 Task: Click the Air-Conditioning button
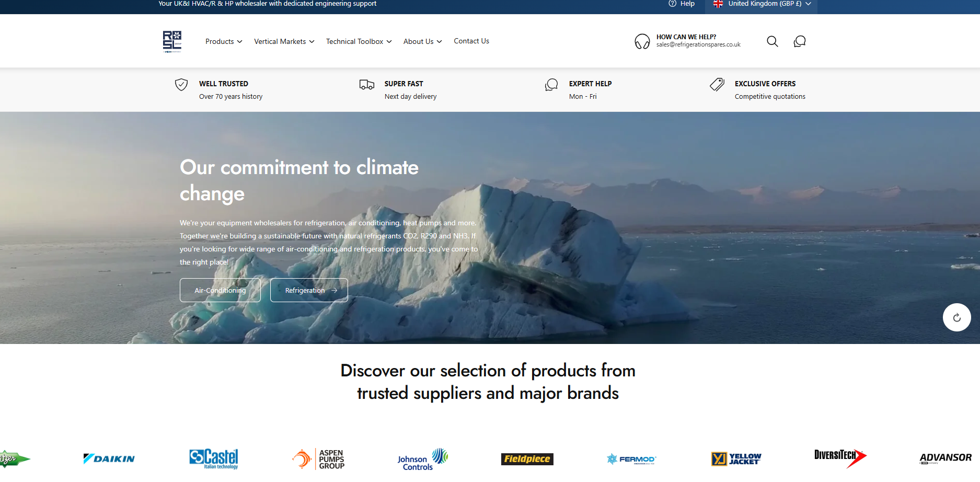click(220, 290)
